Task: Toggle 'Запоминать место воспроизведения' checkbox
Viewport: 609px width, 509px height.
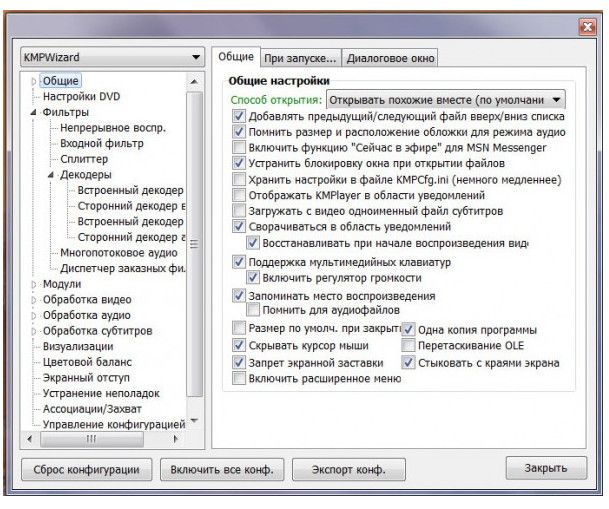Action: coord(239,296)
